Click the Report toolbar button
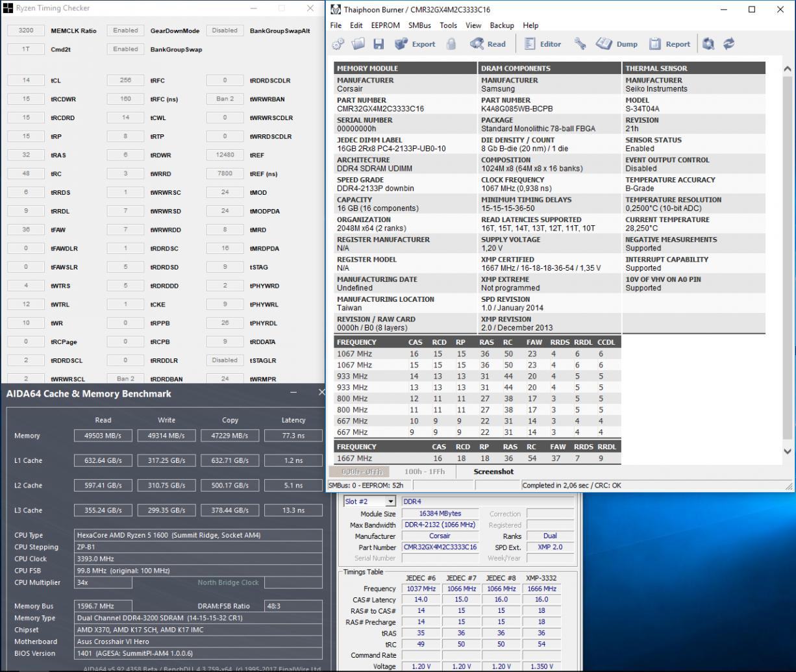This screenshot has height=672, width=796. [x=670, y=44]
